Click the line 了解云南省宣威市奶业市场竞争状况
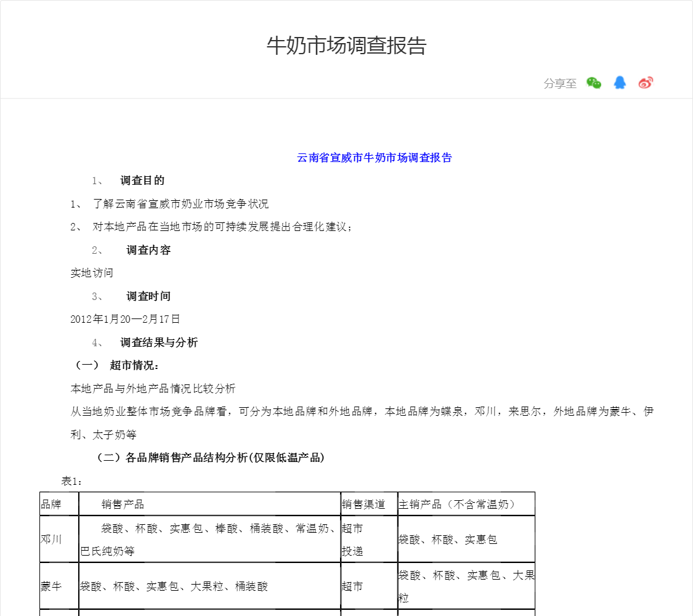693x616 pixels. coord(180,204)
